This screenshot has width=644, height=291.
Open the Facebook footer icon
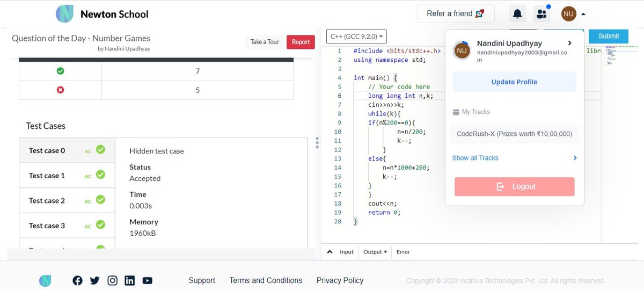click(x=77, y=280)
